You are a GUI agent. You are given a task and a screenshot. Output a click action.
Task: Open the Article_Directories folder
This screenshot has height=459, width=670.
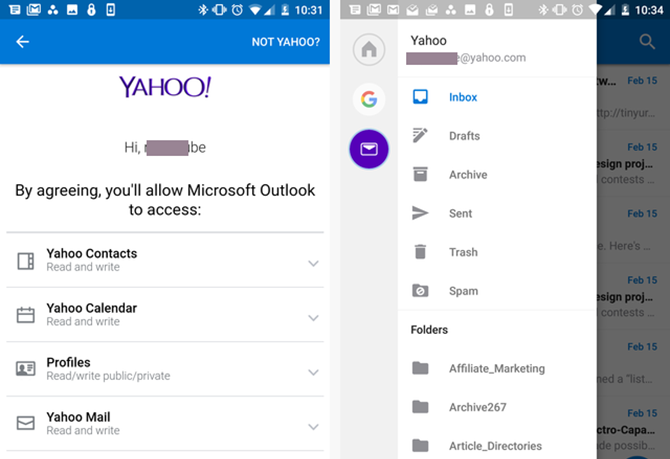point(497,445)
